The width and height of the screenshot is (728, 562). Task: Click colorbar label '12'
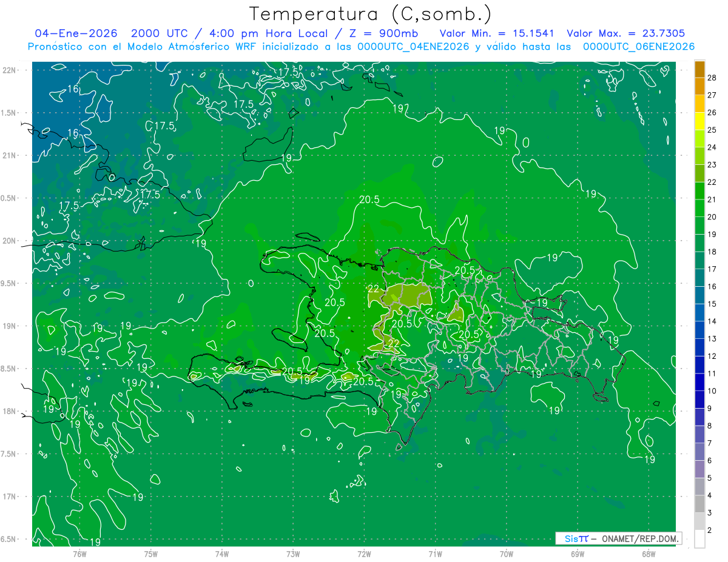(712, 356)
